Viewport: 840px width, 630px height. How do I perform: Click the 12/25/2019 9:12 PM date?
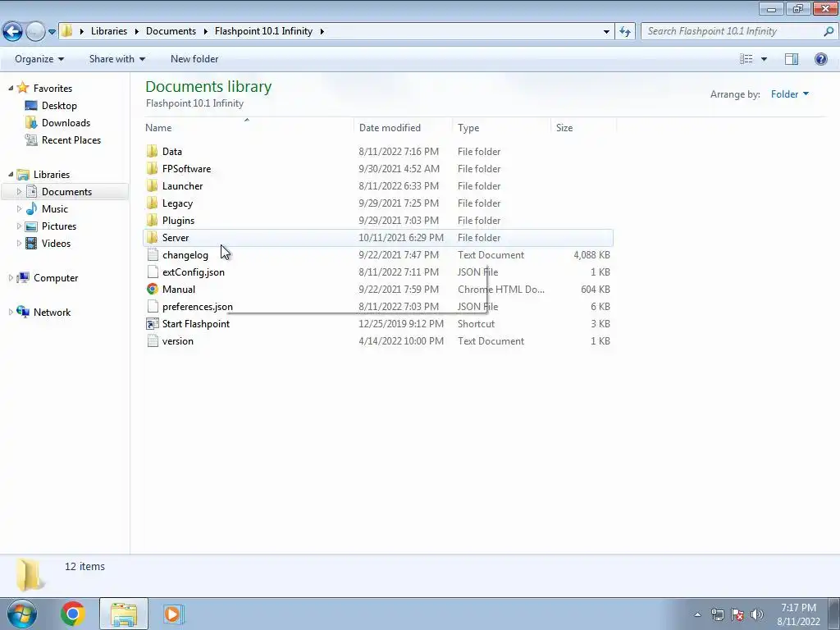400,323
